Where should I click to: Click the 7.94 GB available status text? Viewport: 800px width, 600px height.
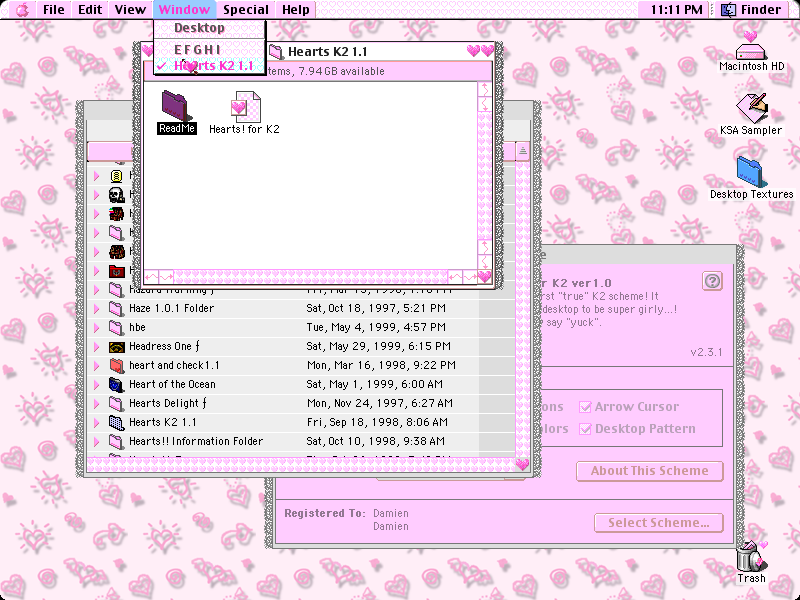coord(341,71)
